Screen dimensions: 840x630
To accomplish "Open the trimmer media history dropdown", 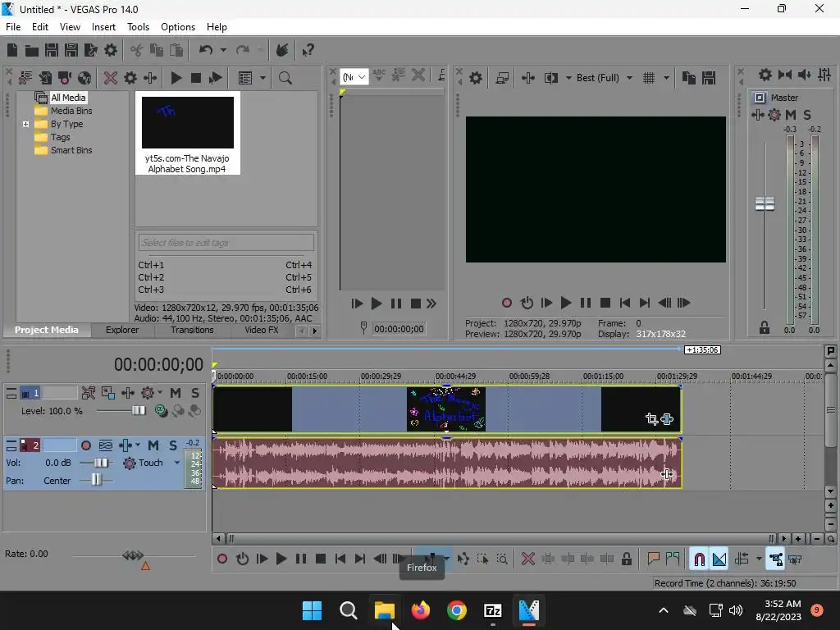I will [x=354, y=77].
